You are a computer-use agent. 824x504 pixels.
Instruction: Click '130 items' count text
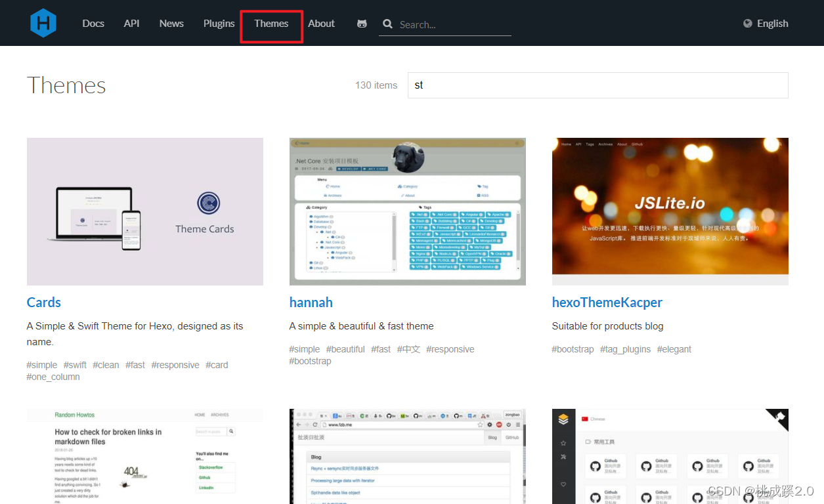376,85
